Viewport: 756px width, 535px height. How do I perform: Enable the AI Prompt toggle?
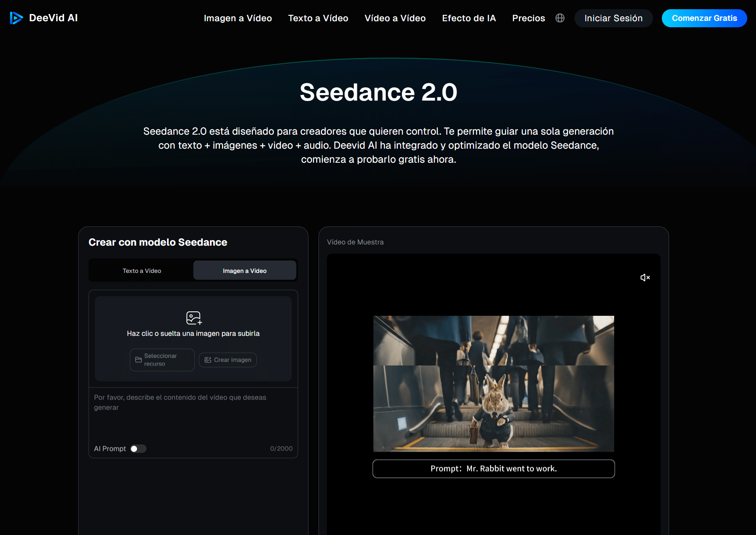point(138,448)
